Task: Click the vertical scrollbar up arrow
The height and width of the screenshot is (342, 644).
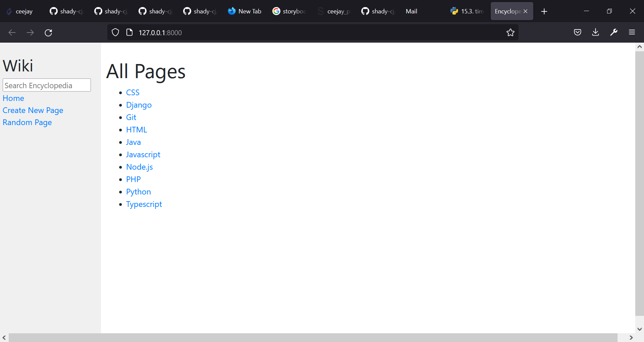Action: (640, 47)
